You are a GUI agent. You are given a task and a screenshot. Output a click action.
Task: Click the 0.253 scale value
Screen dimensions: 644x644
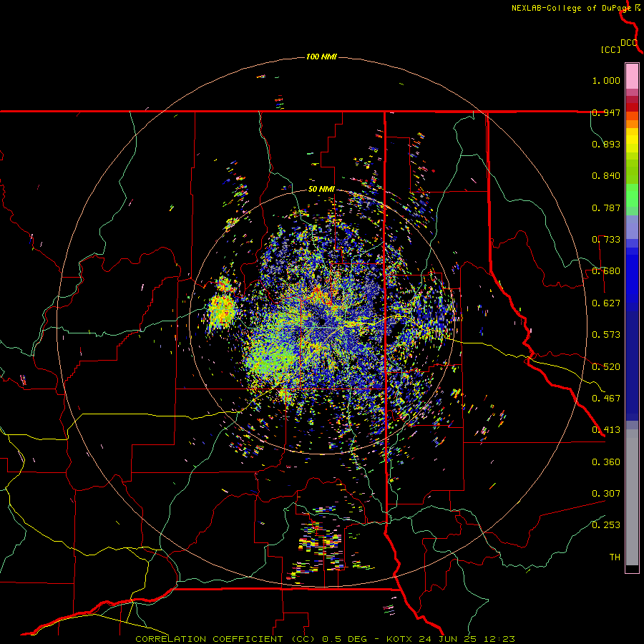606,525
